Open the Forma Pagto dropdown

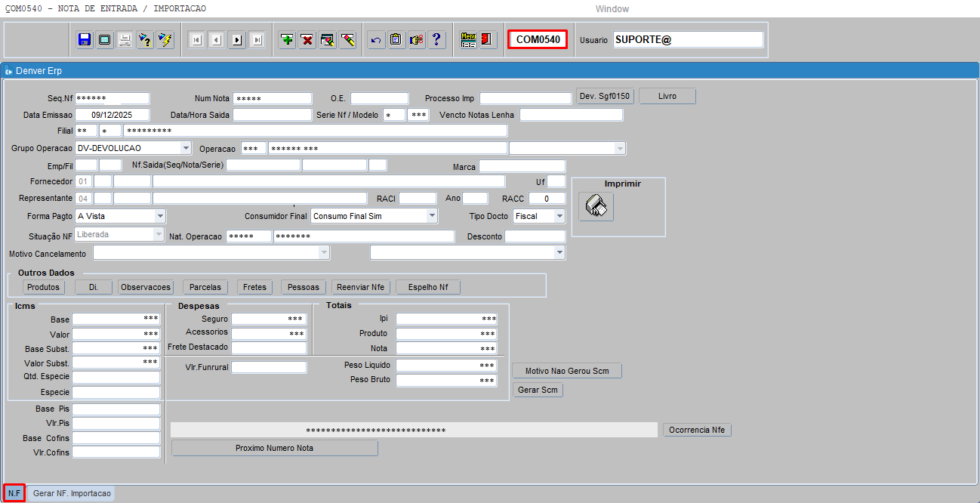pos(159,216)
